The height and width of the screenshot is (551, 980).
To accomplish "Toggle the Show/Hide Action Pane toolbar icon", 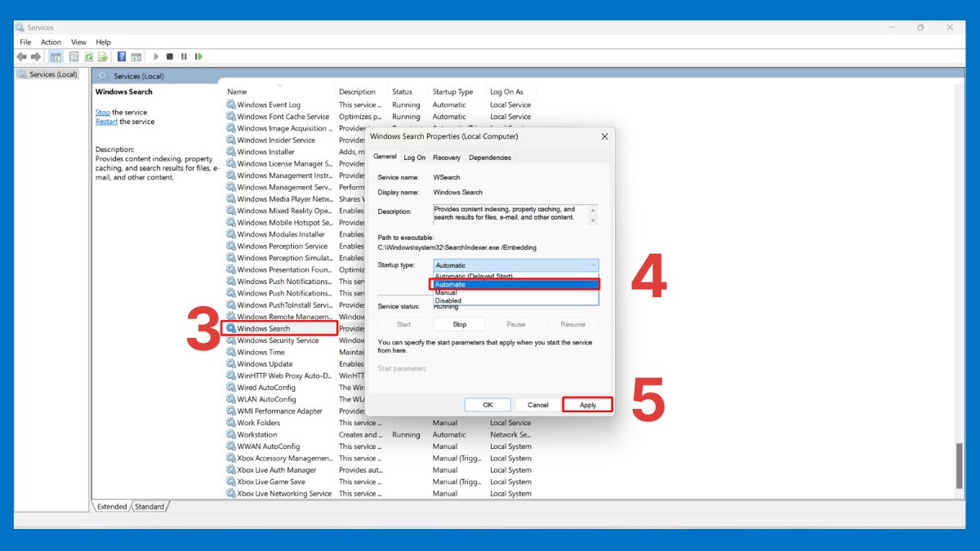I will tap(136, 56).
